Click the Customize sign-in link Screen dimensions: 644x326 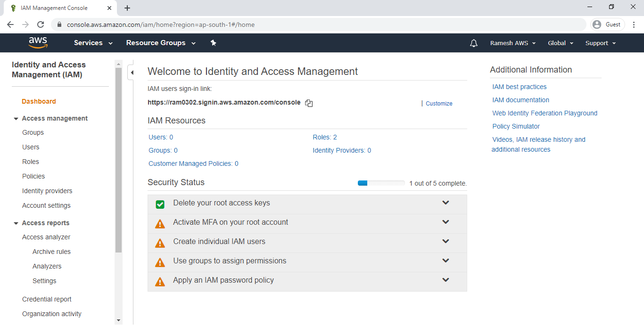click(439, 104)
